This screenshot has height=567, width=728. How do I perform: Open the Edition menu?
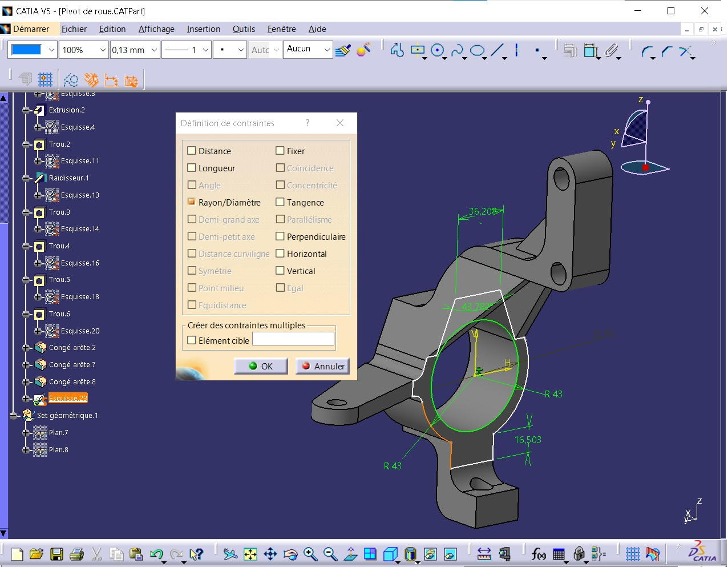pyautogui.click(x=112, y=29)
